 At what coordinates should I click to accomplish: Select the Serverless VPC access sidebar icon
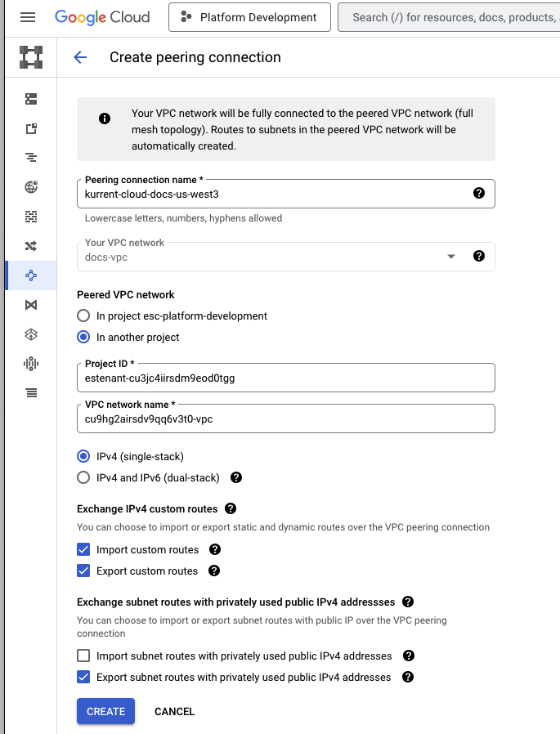31,333
